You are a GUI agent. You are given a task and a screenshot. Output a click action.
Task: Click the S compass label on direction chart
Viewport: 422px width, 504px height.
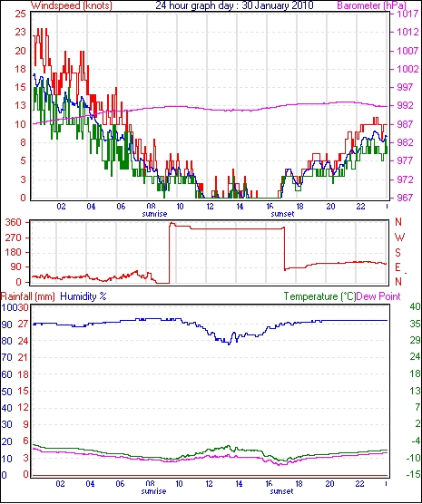(398, 253)
